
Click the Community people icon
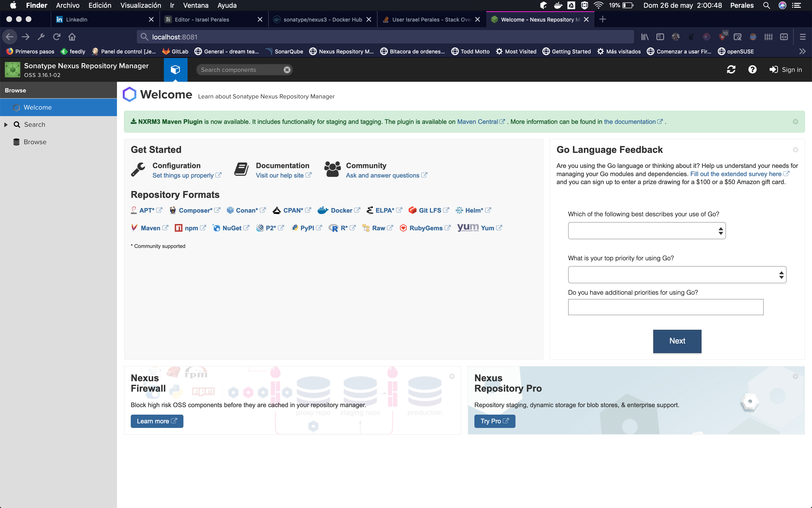coord(332,169)
